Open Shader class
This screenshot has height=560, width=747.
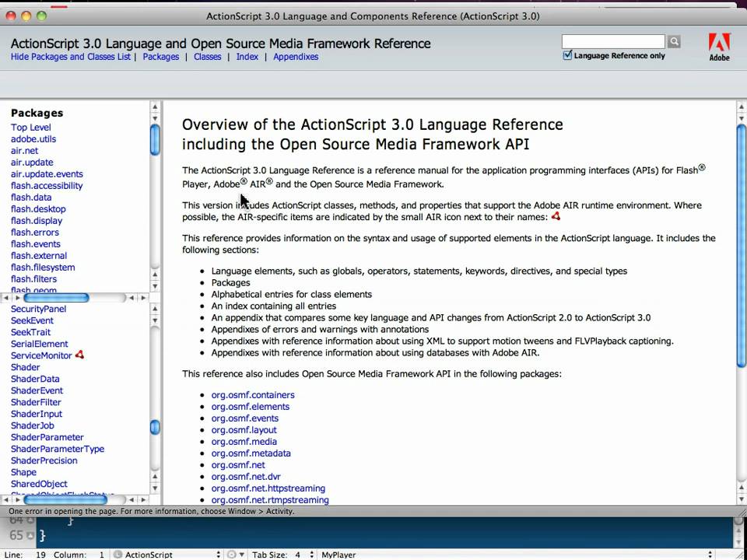click(25, 367)
